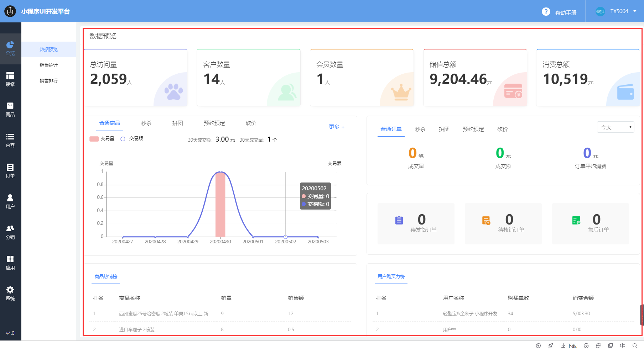
Task: Switch to 普通商品 chart tab
Action: click(110, 123)
